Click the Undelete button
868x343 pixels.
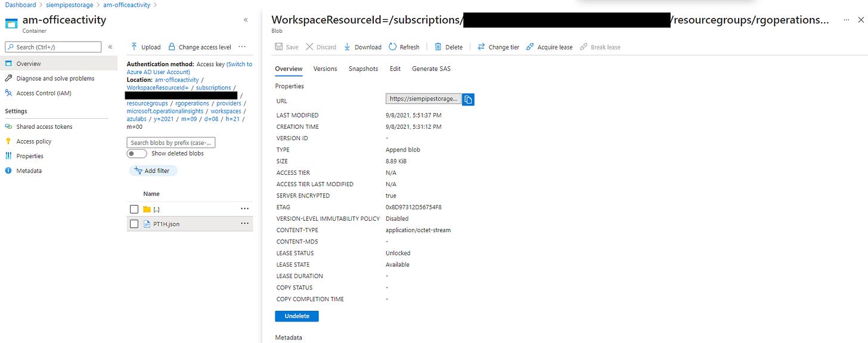[x=296, y=316]
